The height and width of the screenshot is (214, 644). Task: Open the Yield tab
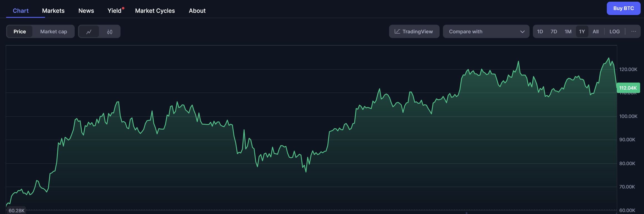[x=114, y=11]
